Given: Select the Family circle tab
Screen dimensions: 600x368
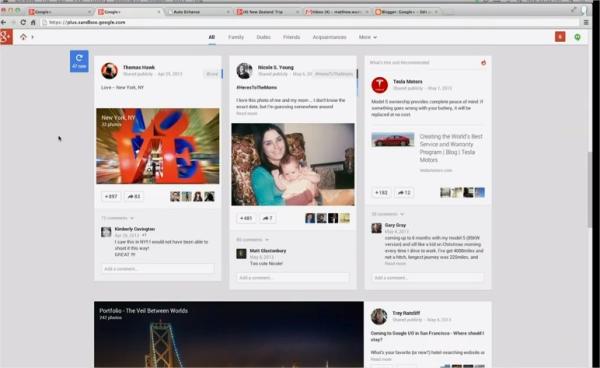Looking at the screenshot, I should point(236,37).
